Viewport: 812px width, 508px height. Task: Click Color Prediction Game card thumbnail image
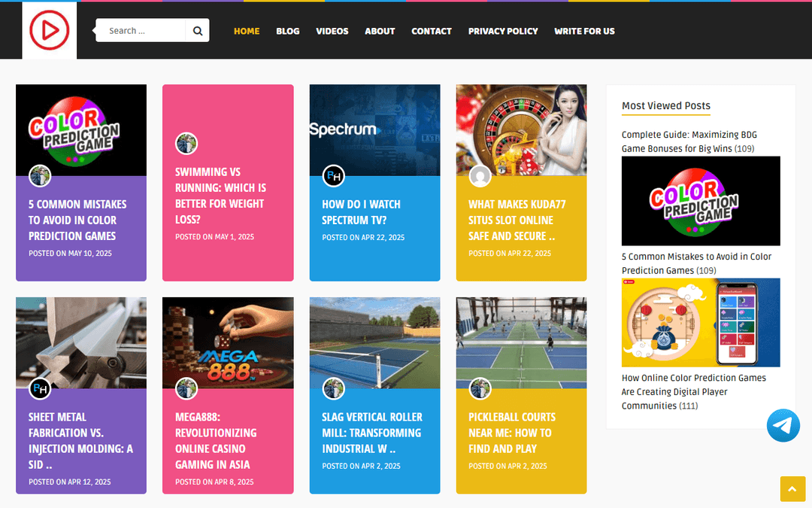pyautogui.click(x=81, y=130)
